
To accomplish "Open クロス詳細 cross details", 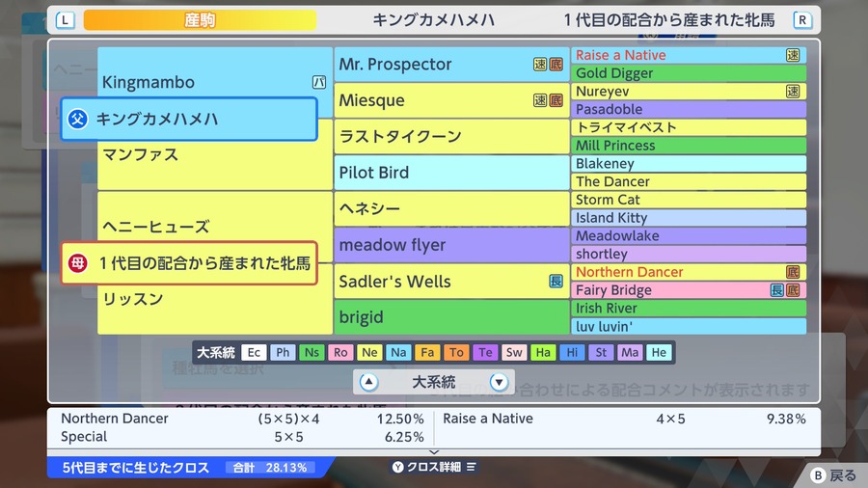I will pos(434,467).
